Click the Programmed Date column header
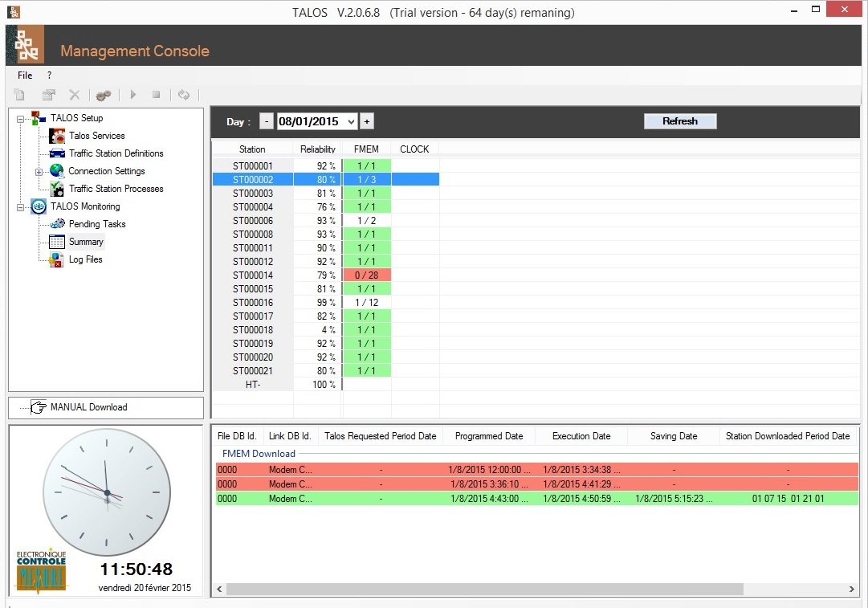Viewport: 868px width, 608px height. [x=489, y=436]
